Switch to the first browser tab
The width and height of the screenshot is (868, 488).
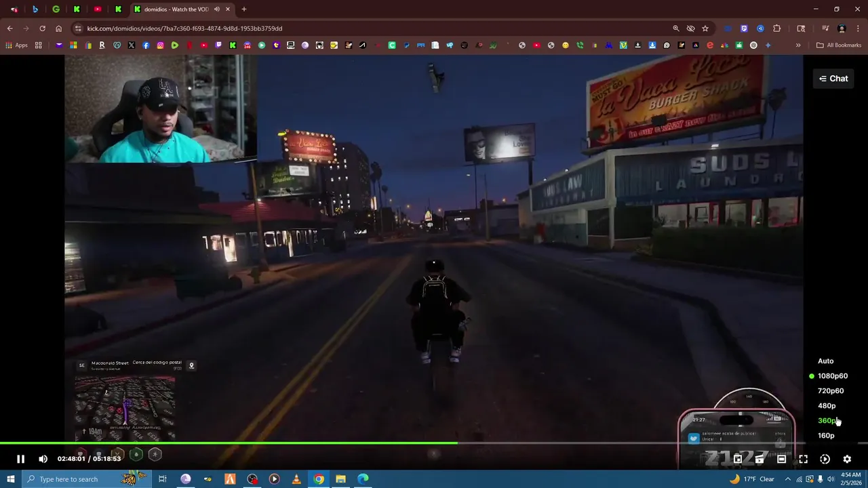click(x=14, y=9)
